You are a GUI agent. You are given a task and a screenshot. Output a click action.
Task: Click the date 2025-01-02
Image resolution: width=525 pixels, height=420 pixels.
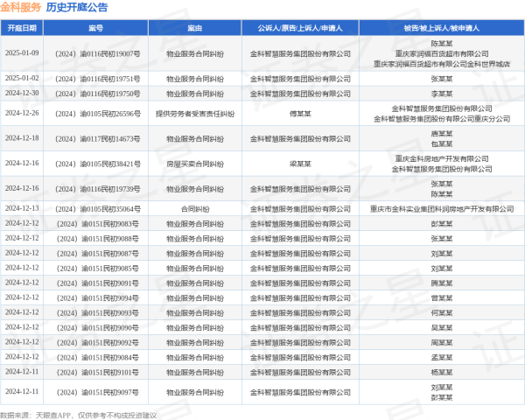click(x=22, y=78)
